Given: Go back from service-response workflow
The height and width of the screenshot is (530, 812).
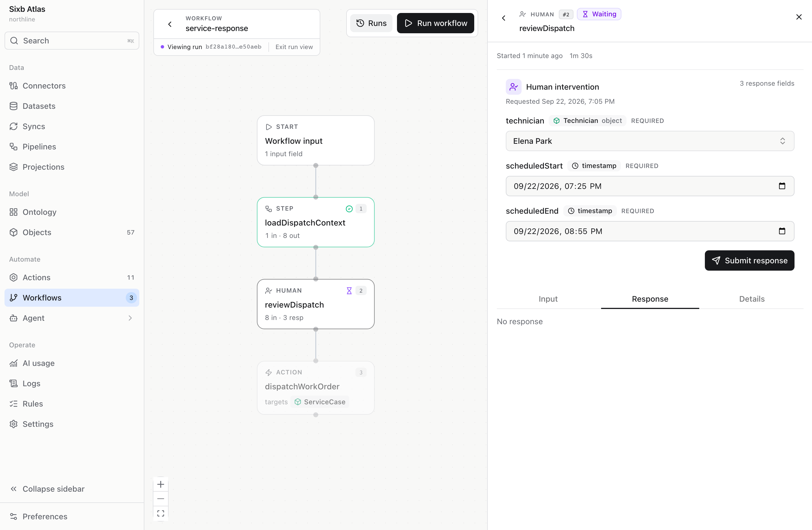Looking at the screenshot, I should pos(170,24).
